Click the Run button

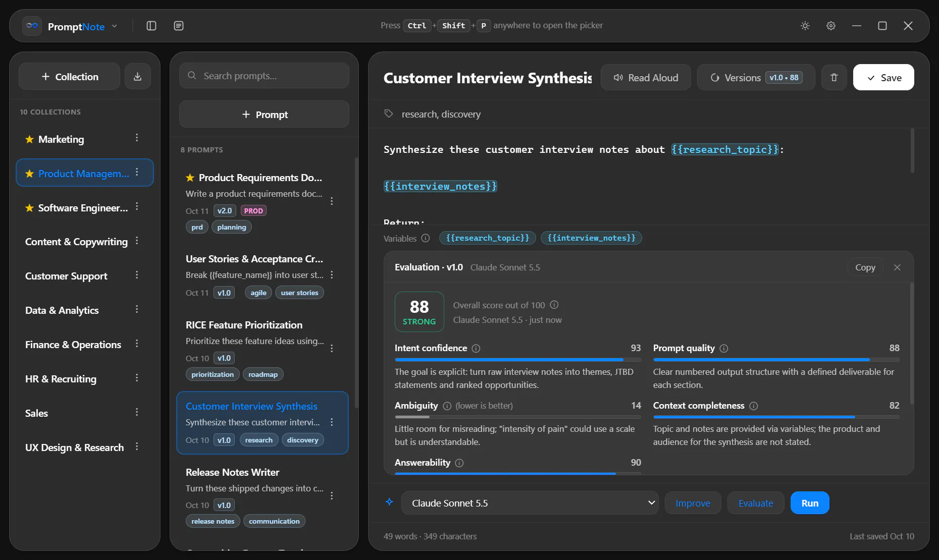tap(809, 503)
